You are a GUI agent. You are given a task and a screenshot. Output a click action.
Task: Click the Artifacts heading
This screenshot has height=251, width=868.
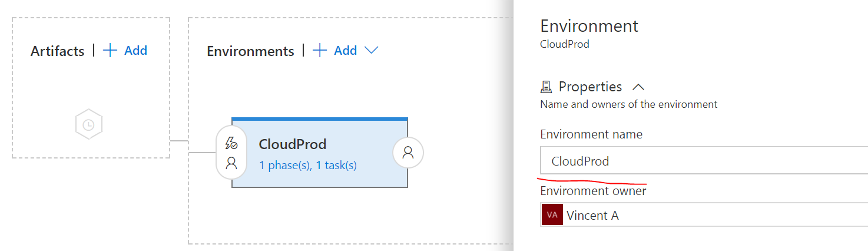58,51
